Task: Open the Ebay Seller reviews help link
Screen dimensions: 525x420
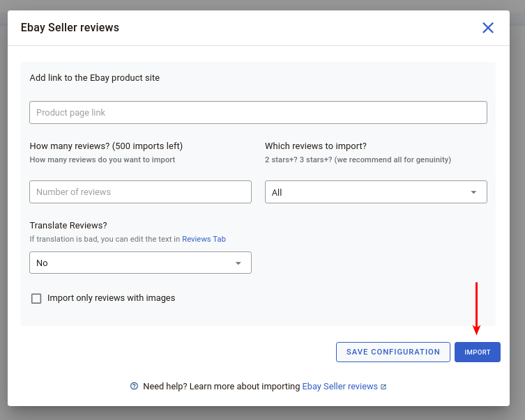Action: (340, 387)
